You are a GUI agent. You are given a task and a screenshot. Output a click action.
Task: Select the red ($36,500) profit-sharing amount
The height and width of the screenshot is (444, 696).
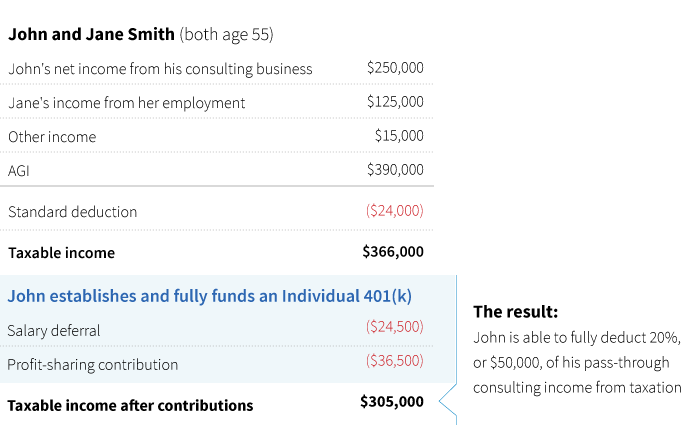(394, 362)
